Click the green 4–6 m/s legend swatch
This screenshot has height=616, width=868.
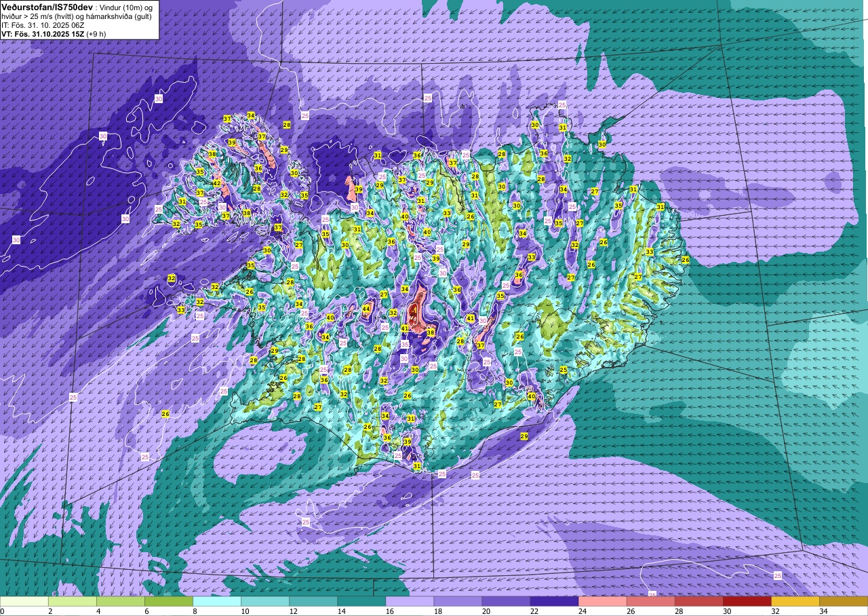click(121, 601)
